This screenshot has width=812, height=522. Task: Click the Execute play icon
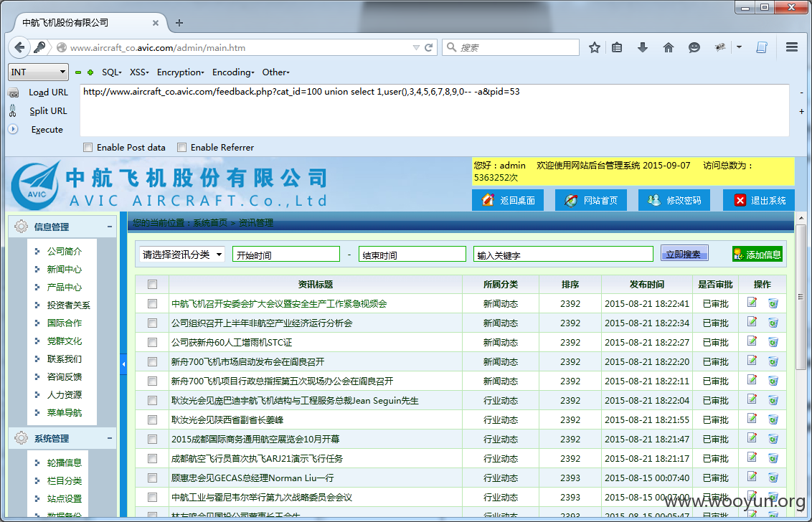click(x=13, y=130)
